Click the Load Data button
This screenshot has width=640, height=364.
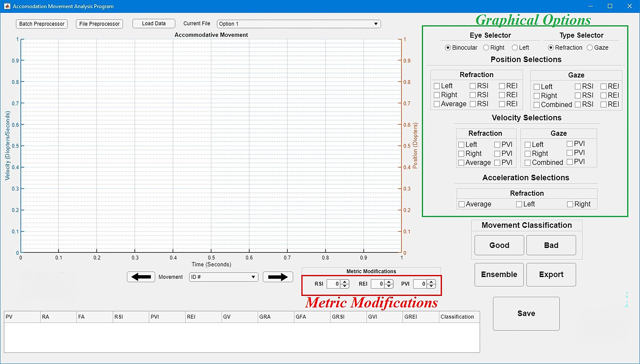coord(154,23)
